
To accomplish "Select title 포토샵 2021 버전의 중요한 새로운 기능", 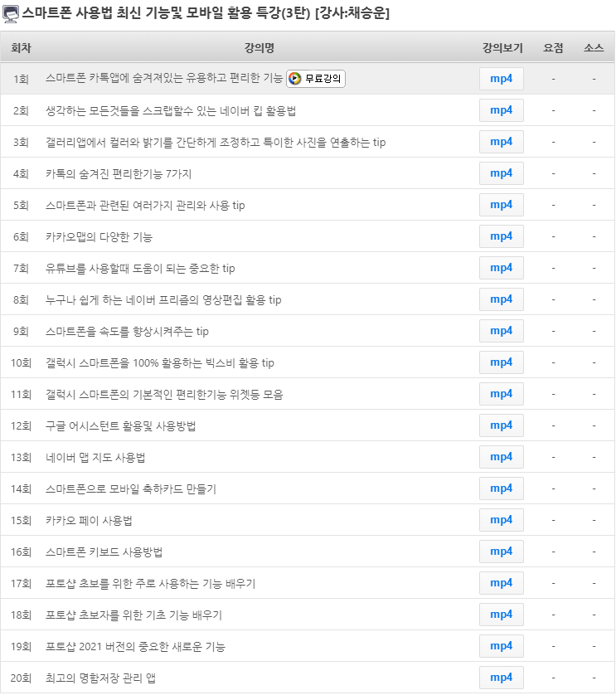I will (x=135, y=646).
